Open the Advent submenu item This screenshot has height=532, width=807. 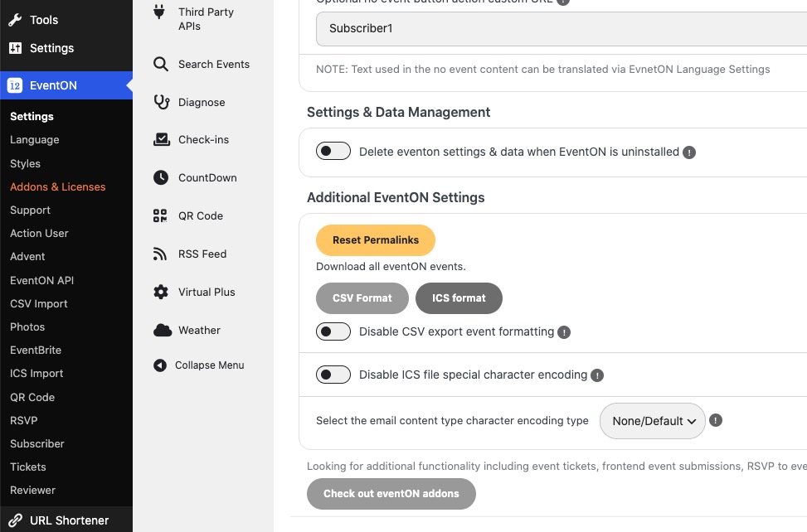[x=27, y=257]
